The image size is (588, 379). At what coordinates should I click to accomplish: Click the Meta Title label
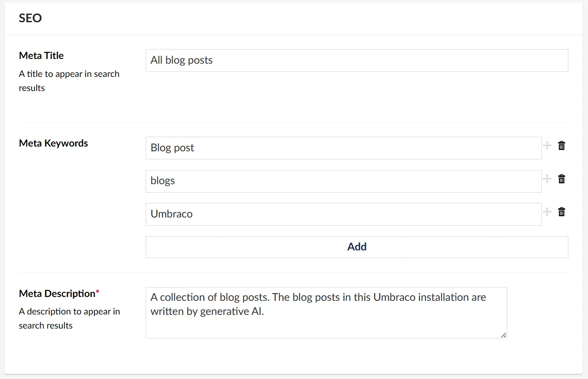41,56
